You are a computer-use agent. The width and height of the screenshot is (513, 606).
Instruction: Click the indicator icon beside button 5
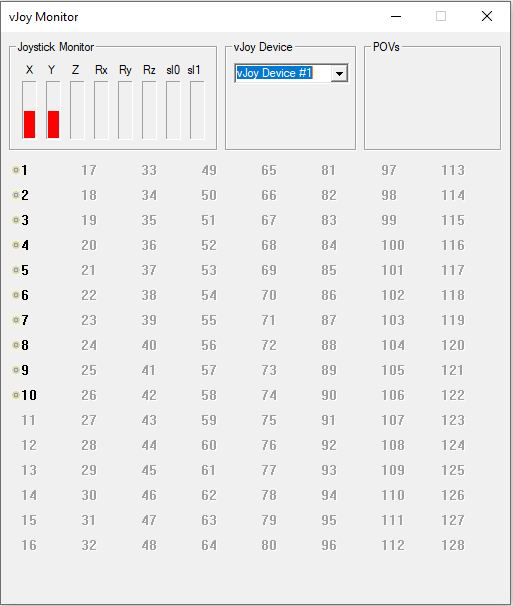16,270
